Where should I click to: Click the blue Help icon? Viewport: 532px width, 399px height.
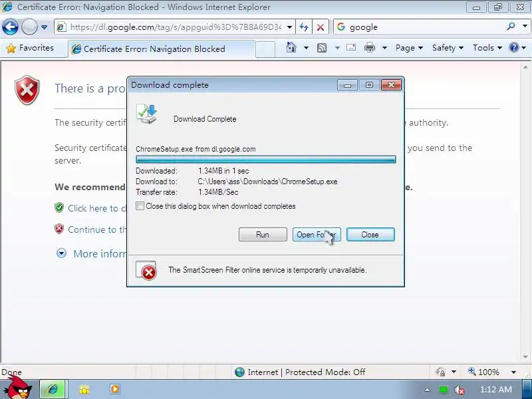[x=513, y=47]
